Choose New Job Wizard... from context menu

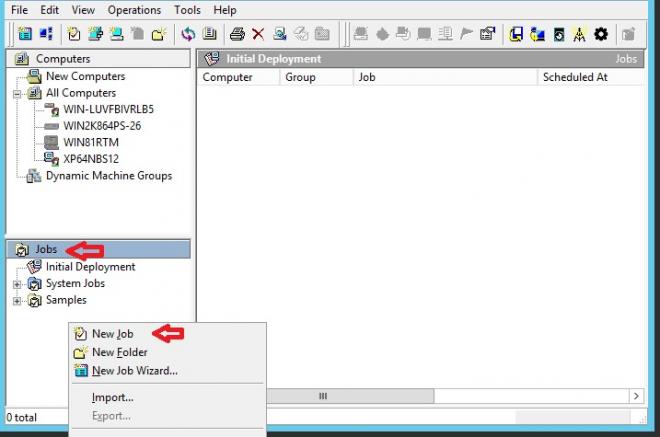168,371
